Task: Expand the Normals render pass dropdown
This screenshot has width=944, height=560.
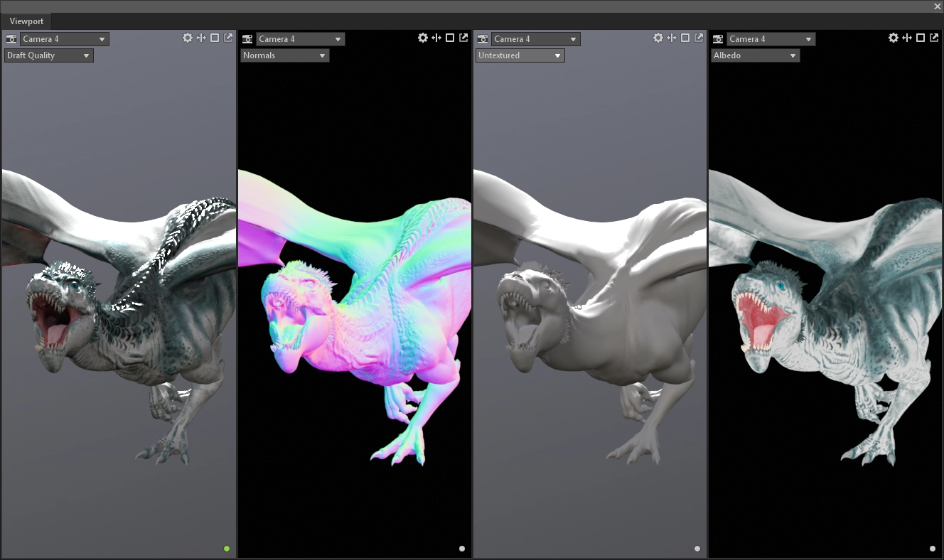Action: (x=284, y=55)
